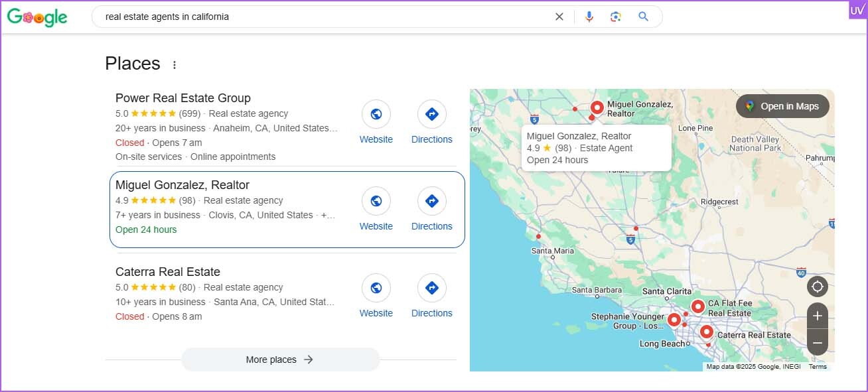868x392 pixels.
Task: Open Caterra Real Estate website icon
Action: 376,288
